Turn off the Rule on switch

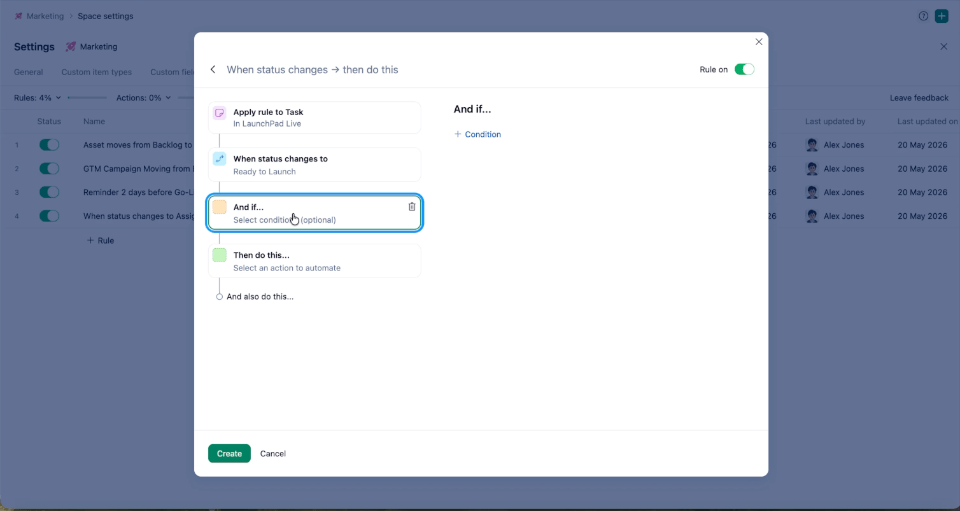coord(744,69)
